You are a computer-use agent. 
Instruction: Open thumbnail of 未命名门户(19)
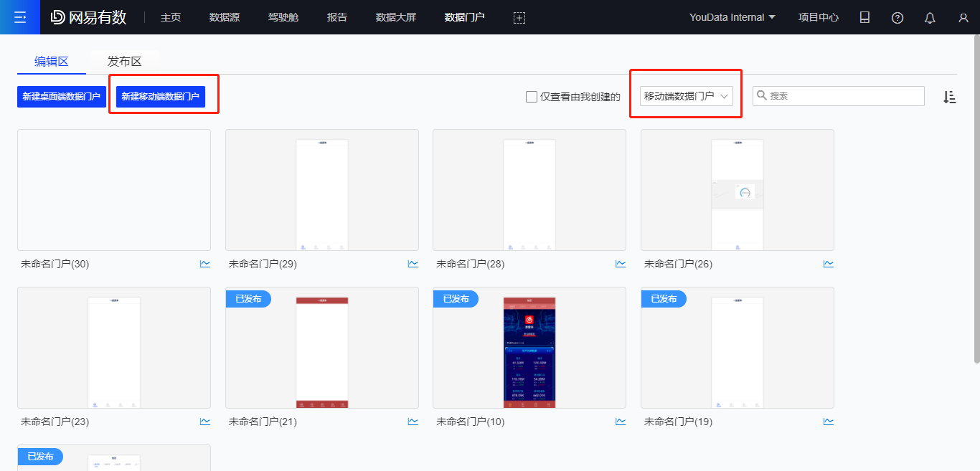pos(738,348)
